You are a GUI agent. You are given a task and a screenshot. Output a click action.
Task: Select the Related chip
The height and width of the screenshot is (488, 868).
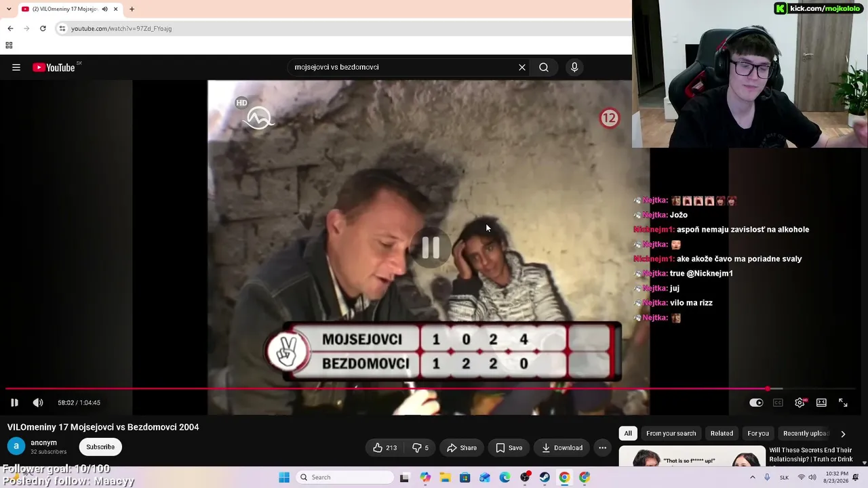click(722, 434)
